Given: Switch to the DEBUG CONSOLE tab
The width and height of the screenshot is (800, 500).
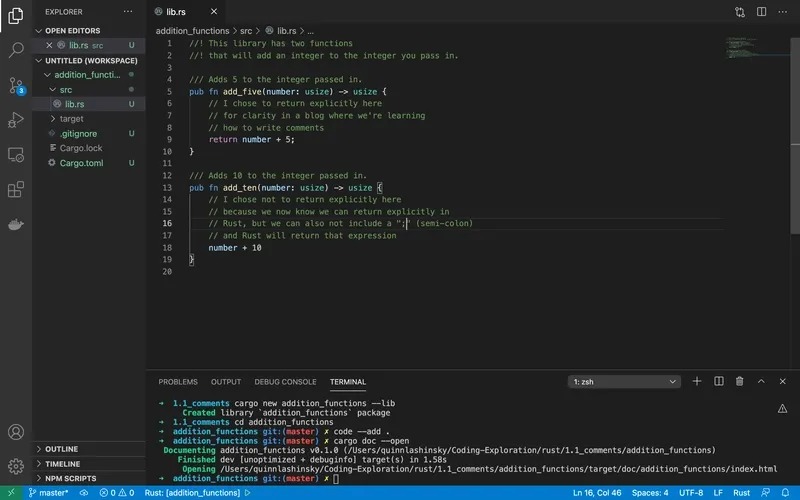Looking at the screenshot, I should pos(285,381).
